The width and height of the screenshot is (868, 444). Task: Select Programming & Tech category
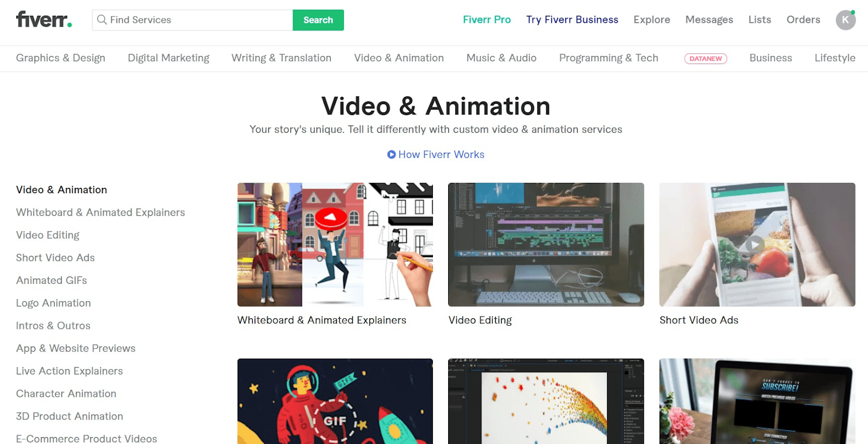(x=609, y=58)
